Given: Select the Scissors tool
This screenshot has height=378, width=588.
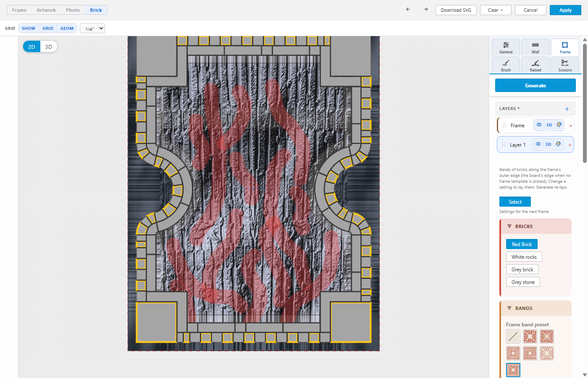Looking at the screenshot, I should [x=565, y=65].
